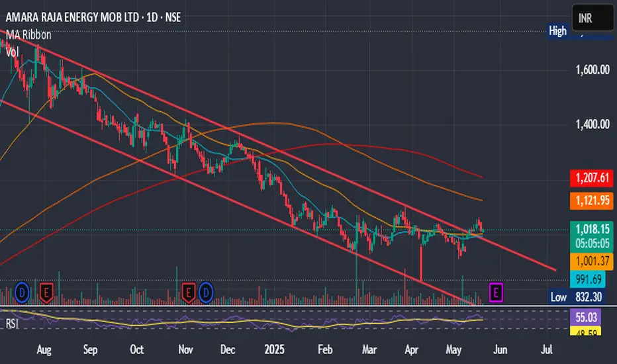
Task: Click the purple 55.03 RSI value tag
Action: [x=586, y=317]
